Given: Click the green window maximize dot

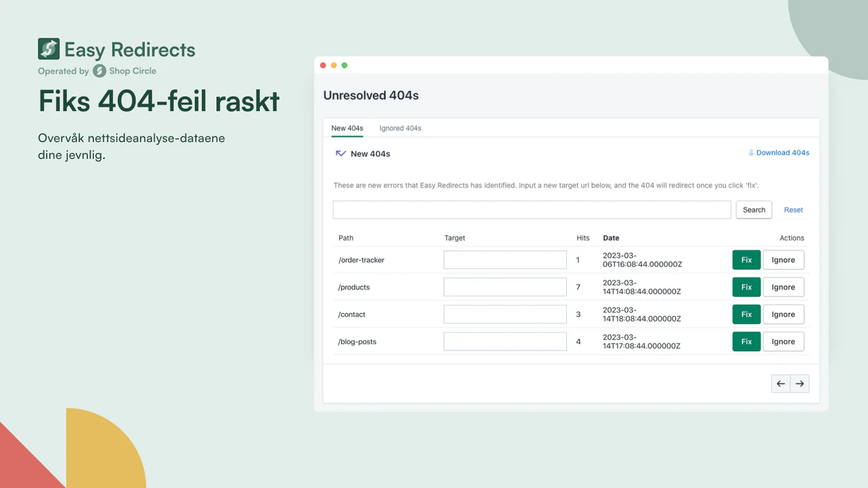Looking at the screenshot, I should tap(344, 65).
